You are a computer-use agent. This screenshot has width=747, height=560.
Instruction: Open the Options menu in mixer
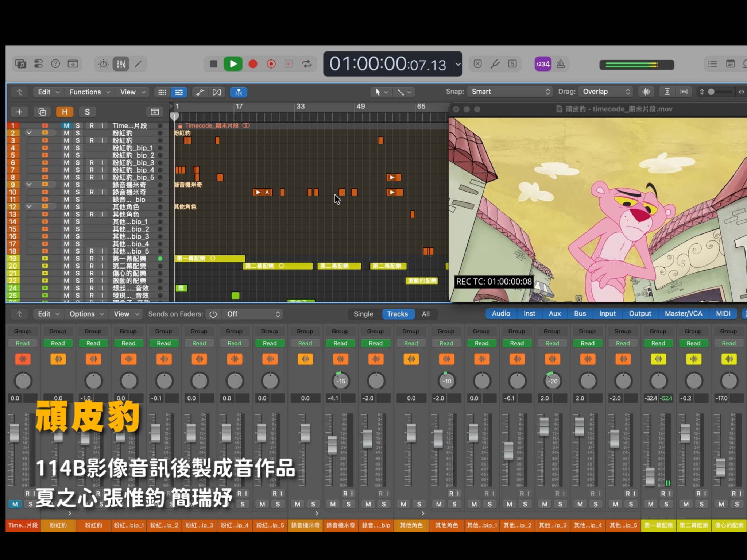[x=86, y=314]
